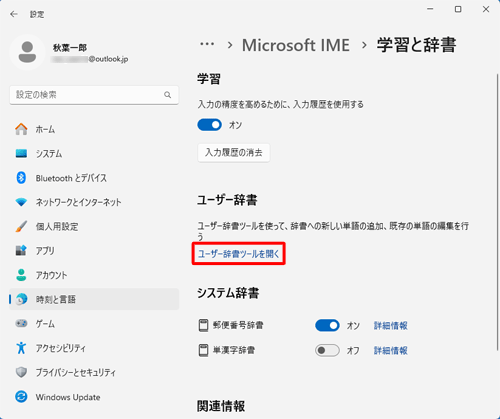Disable the 郵便番号辞書 toggle

(x=327, y=325)
